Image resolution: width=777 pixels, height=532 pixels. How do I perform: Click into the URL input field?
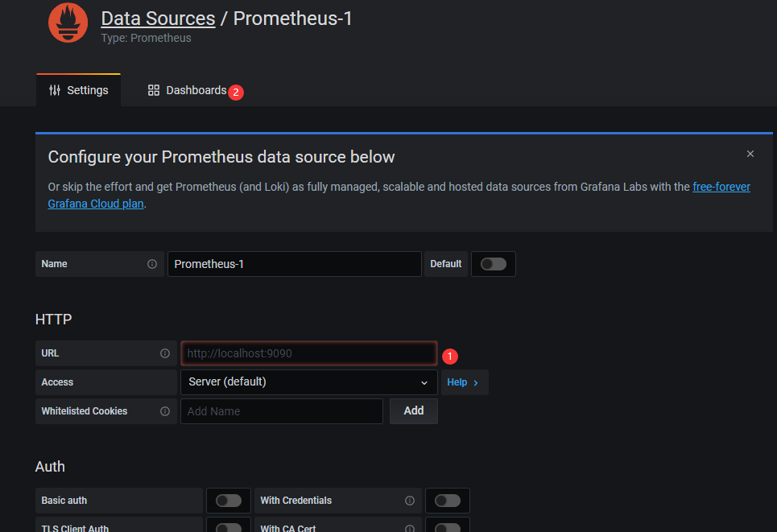tap(308, 353)
